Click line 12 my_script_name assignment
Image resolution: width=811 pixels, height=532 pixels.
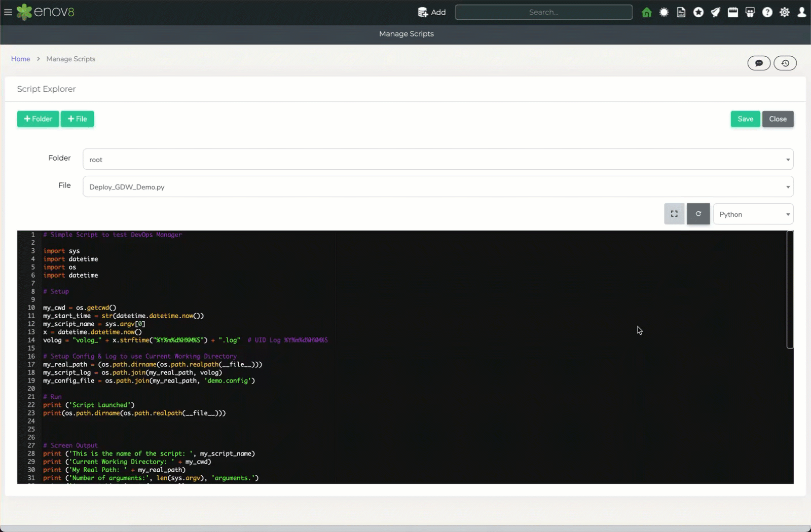[94, 324]
